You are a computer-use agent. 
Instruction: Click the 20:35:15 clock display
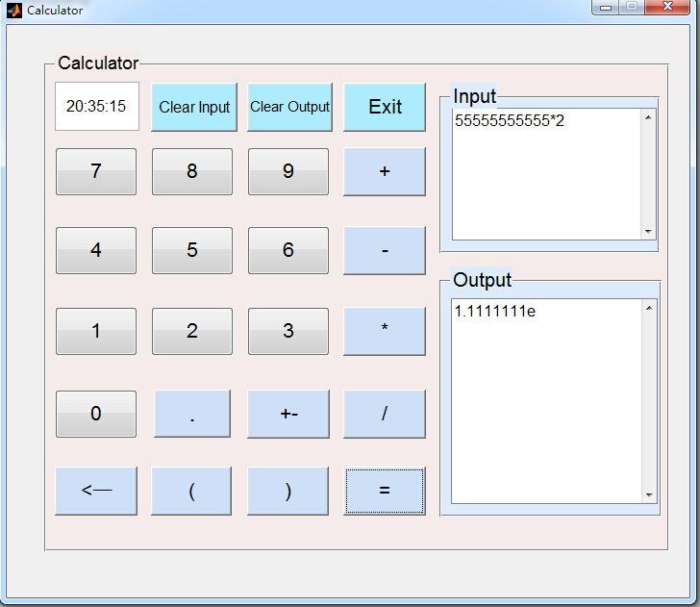pyautogui.click(x=97, y=107)
